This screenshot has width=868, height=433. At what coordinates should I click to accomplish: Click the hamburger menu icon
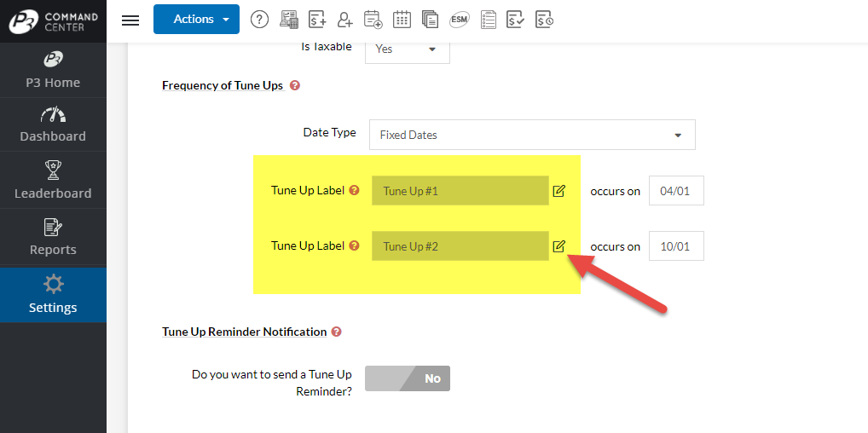click(x=130, y=20)
